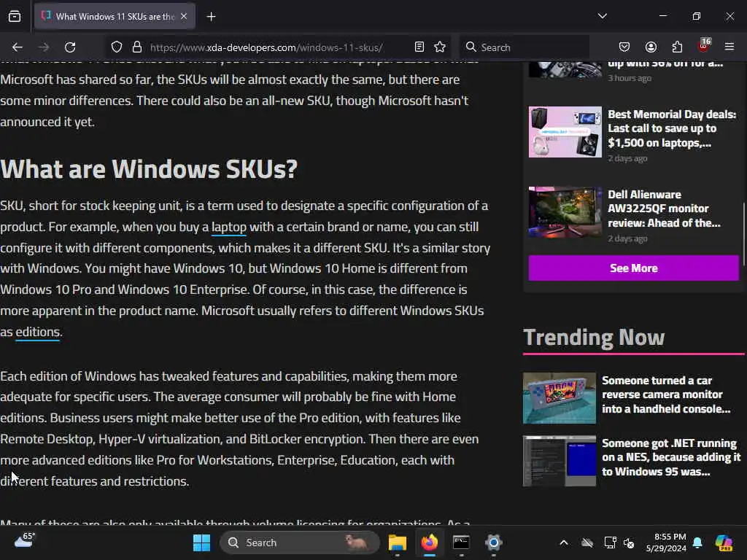747x560 pixels.
Task: Open the handheld console article thumbnail
Action: click(x=560, y=398)
